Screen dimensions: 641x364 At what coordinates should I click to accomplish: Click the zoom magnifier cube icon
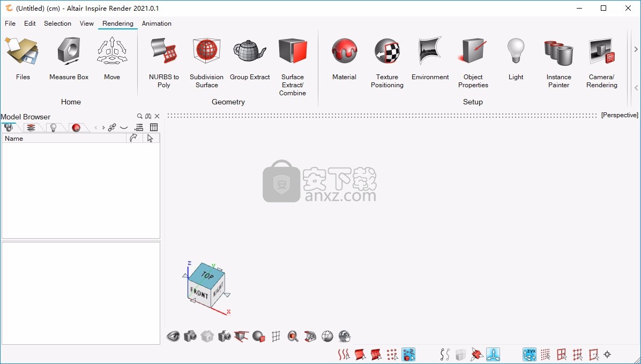point(293,336)
